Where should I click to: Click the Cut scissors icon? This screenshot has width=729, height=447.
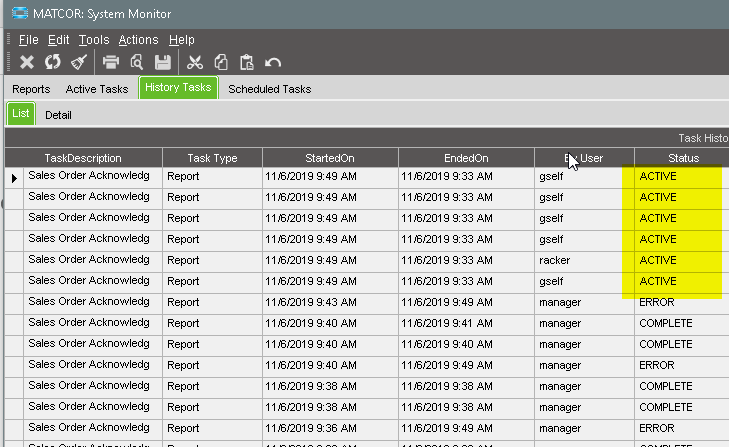pos(195,62)
